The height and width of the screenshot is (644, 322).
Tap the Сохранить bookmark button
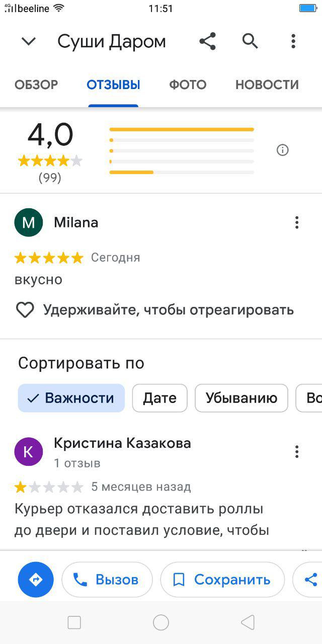pyautogui.click(x=222, y=580)
